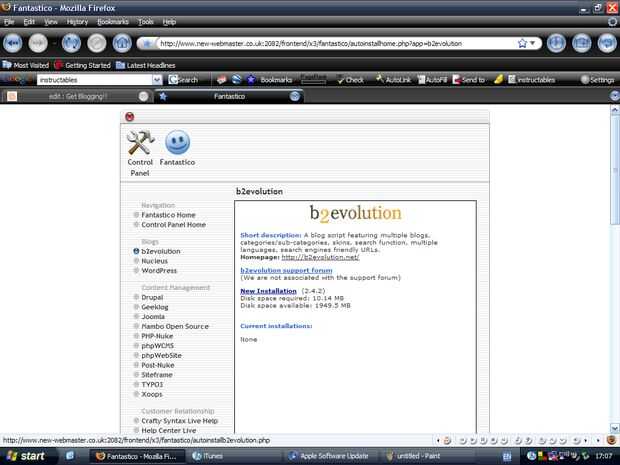The width and height of the screenshot is (620, 465).
Task: Click the yellow highlighter toolbar icon
Action: click(x=499, y=80)
